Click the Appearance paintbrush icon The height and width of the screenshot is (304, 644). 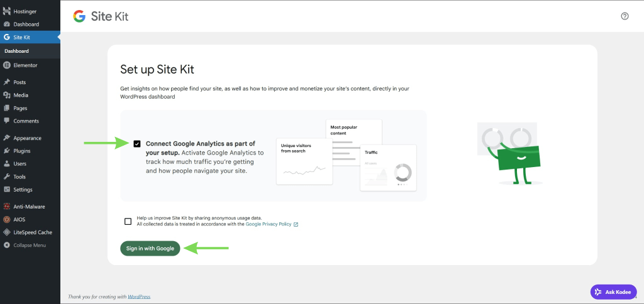6,138
